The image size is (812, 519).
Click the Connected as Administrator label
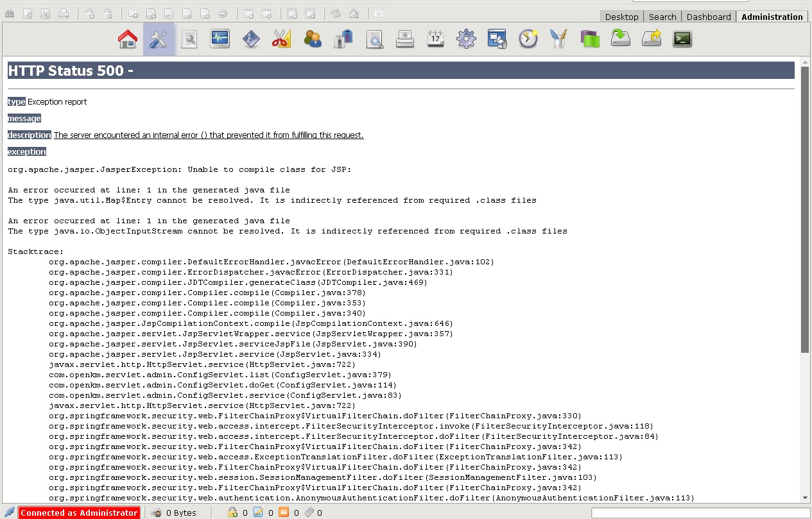click(x=79, y=513)
